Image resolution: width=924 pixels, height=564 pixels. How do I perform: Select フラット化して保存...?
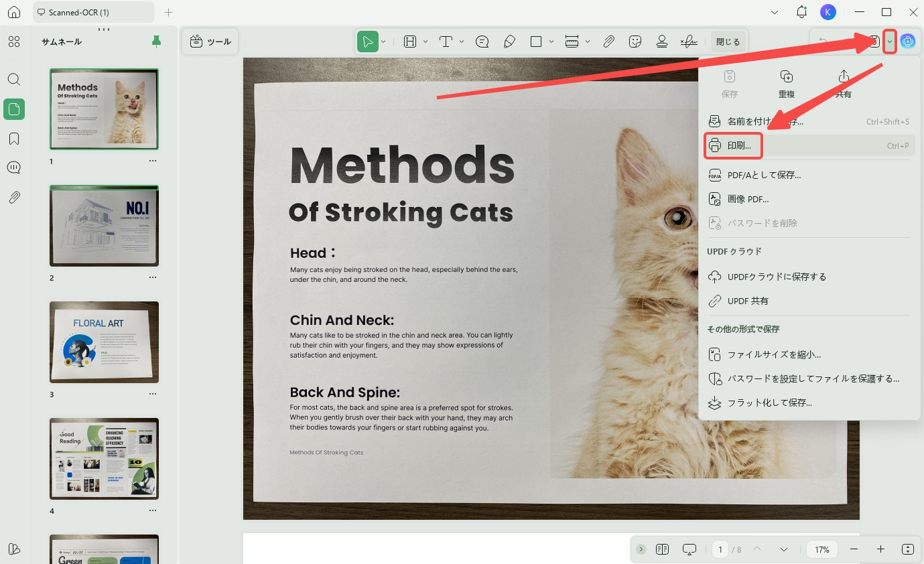tap(809, 403)
